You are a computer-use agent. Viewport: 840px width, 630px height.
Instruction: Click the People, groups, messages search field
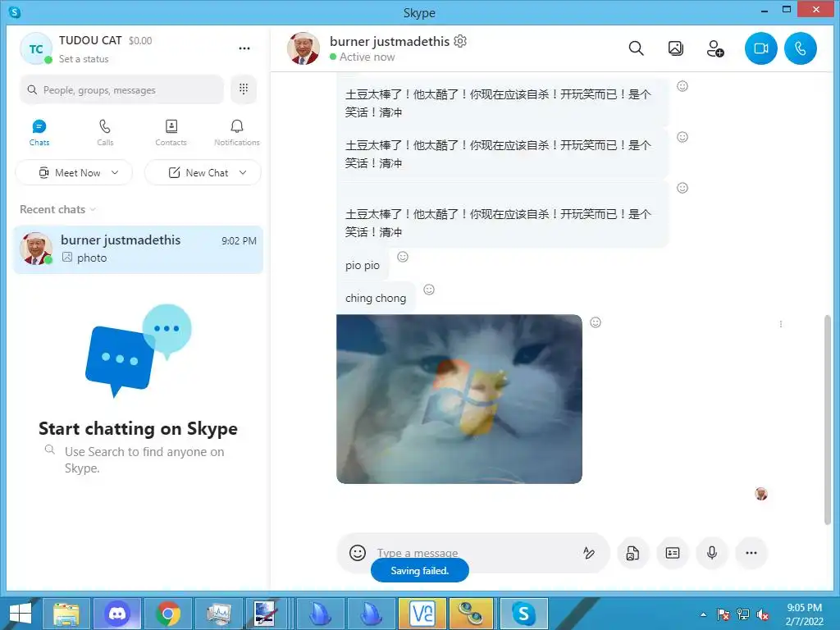[x=121, y=89]
